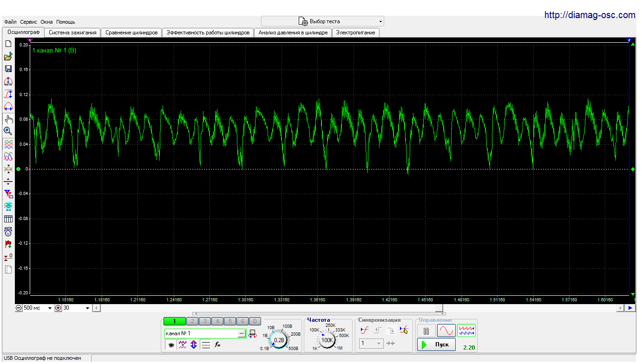Screen dimensions: 642x364
Task: Open the Файл menu
Action: click(x=10, y=22)
